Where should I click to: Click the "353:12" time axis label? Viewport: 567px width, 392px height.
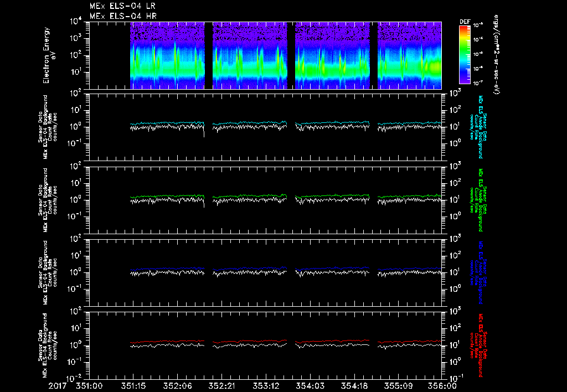266,386
